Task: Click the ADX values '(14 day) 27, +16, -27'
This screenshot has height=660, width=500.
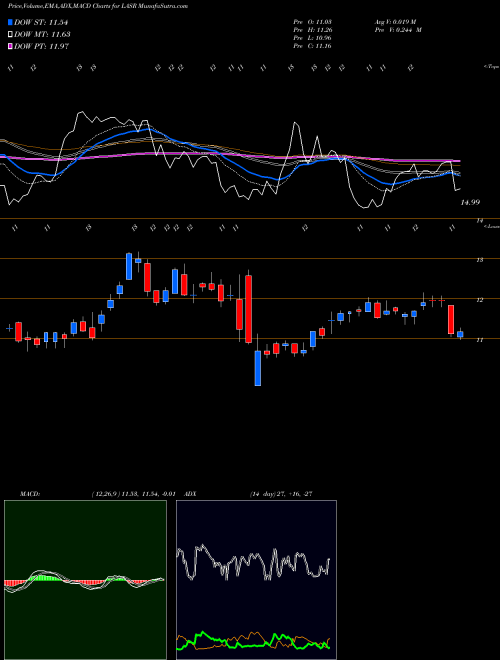Action: [281, 494]
